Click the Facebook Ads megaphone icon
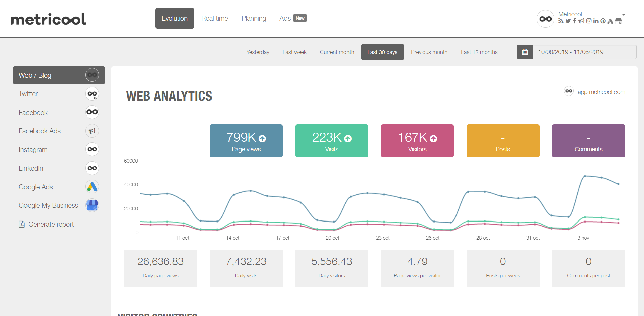The width and height of the screenshot is (644, 316). coord(92,131)
